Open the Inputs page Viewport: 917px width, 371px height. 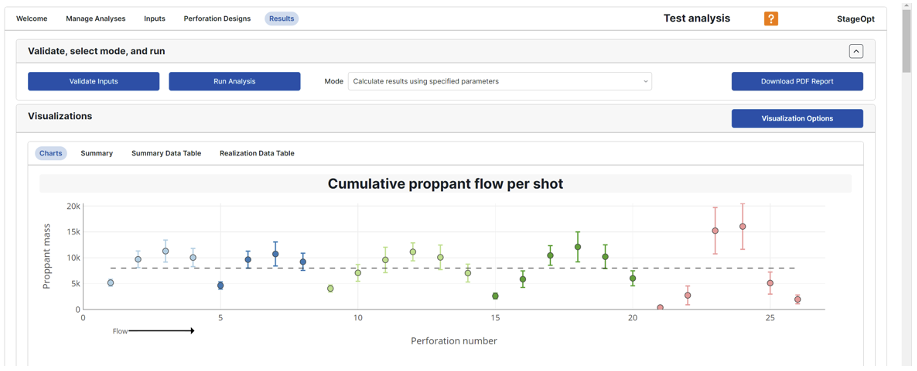point(154,18)
